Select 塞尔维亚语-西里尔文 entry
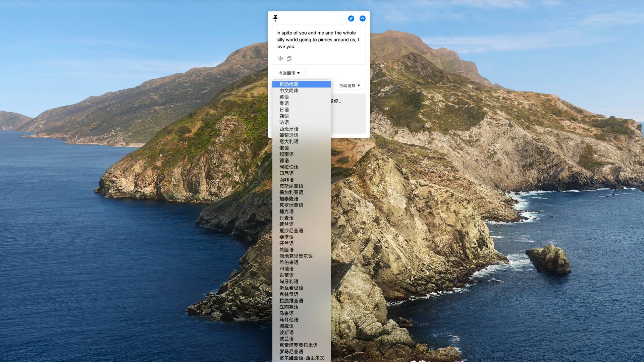Image resolution: width=644 pixels, height=362 pixels. coord(302,358)
